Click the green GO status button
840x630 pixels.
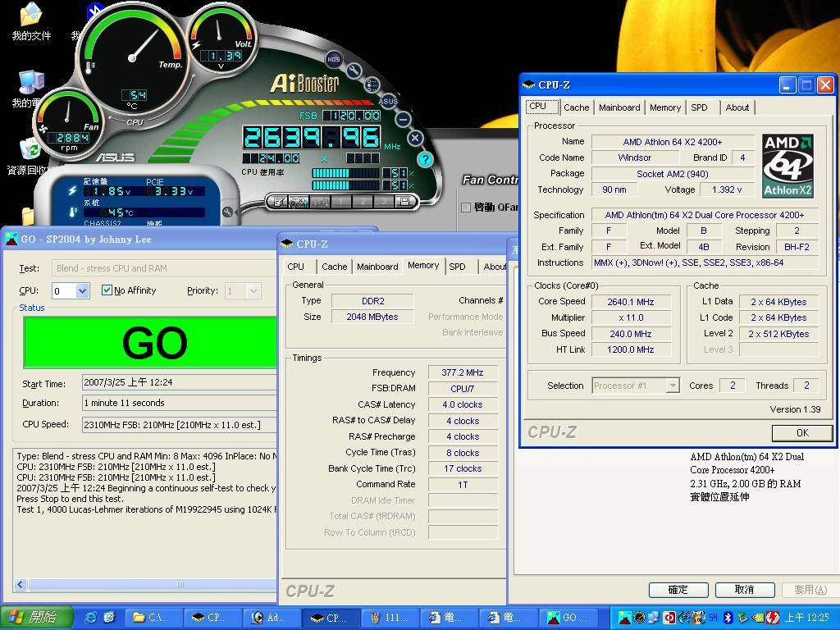150,343
